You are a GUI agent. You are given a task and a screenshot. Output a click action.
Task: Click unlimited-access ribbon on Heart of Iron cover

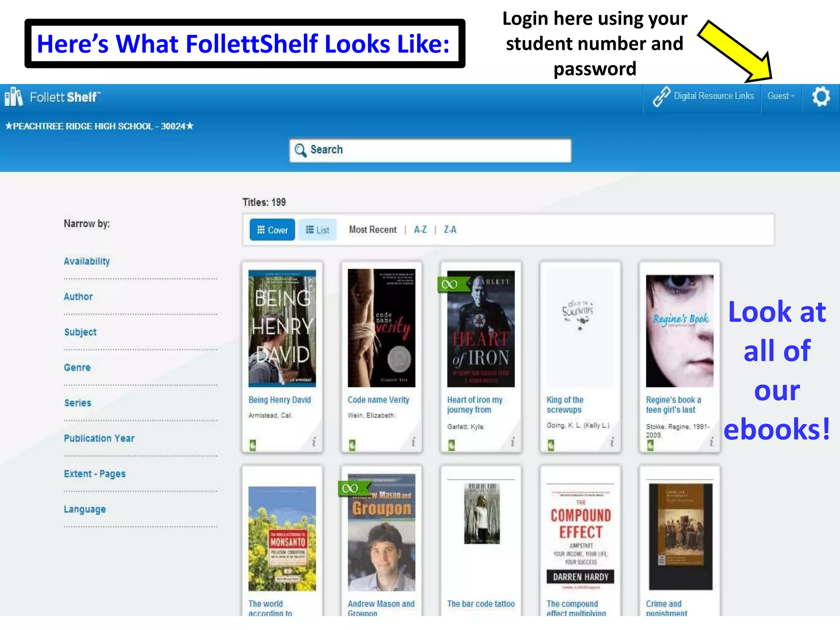[x=453, y=284]
